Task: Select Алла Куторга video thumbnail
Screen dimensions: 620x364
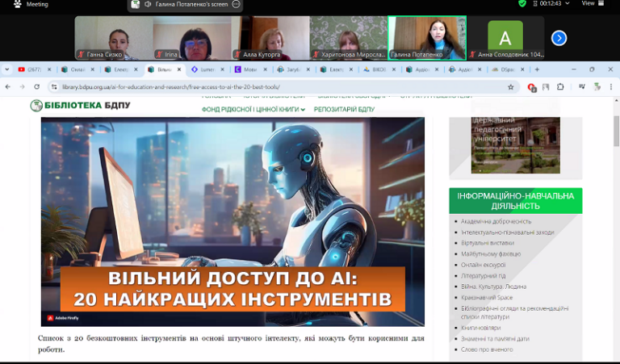Action: (270, 38)
